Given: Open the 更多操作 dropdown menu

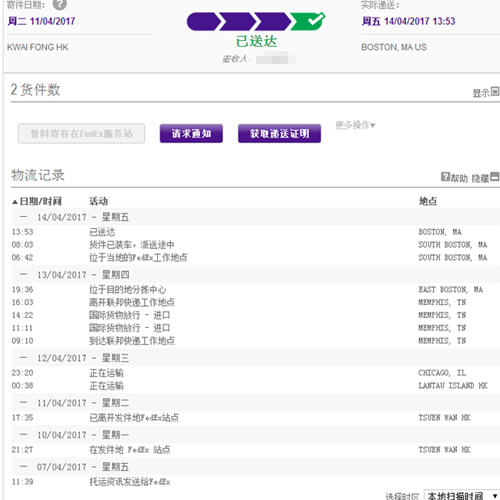Looking at the screenshot, I should point(355,125).
